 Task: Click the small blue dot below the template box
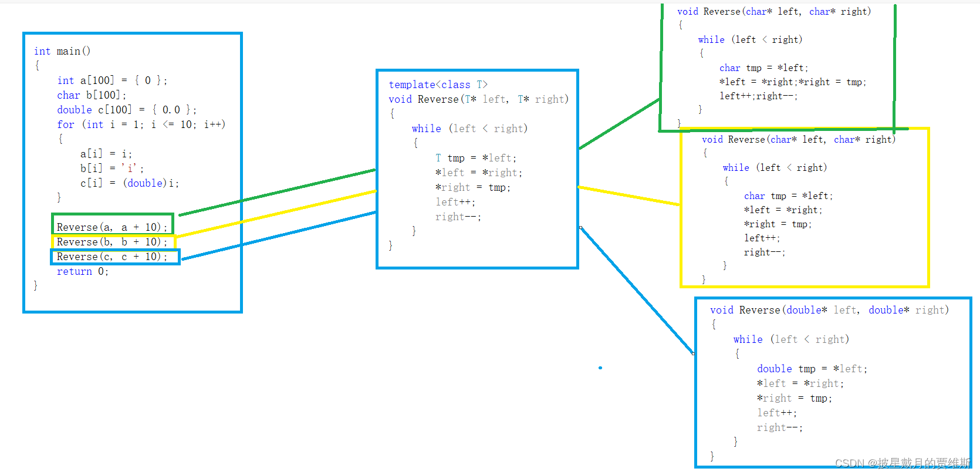(600, 368)
